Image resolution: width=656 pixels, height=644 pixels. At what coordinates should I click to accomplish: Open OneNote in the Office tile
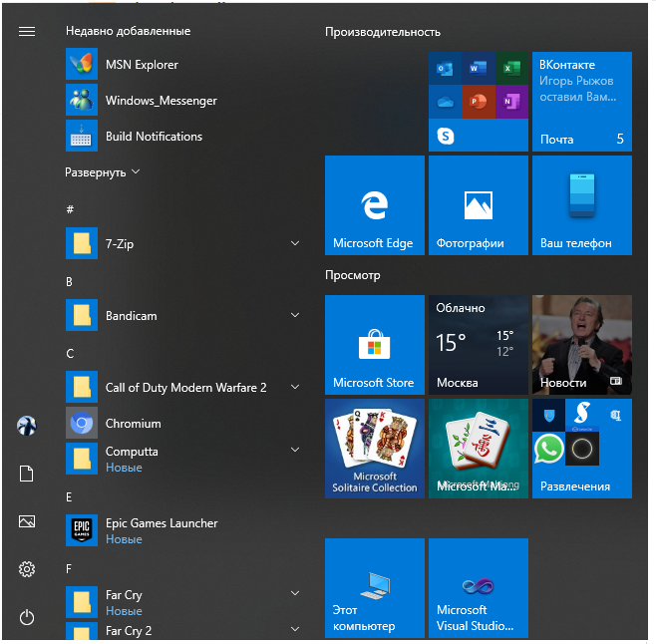pyautogui.click(x=511, y=102)
